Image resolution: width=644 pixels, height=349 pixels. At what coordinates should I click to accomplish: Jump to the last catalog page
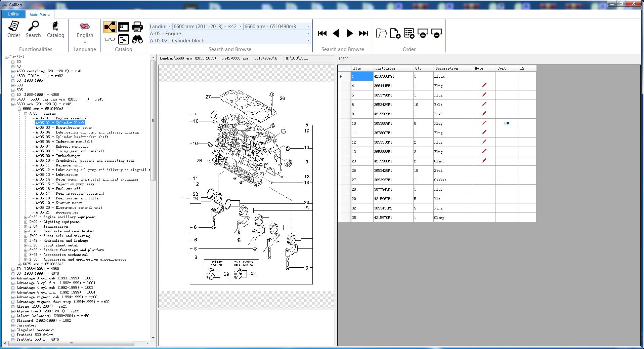[363, 33]
